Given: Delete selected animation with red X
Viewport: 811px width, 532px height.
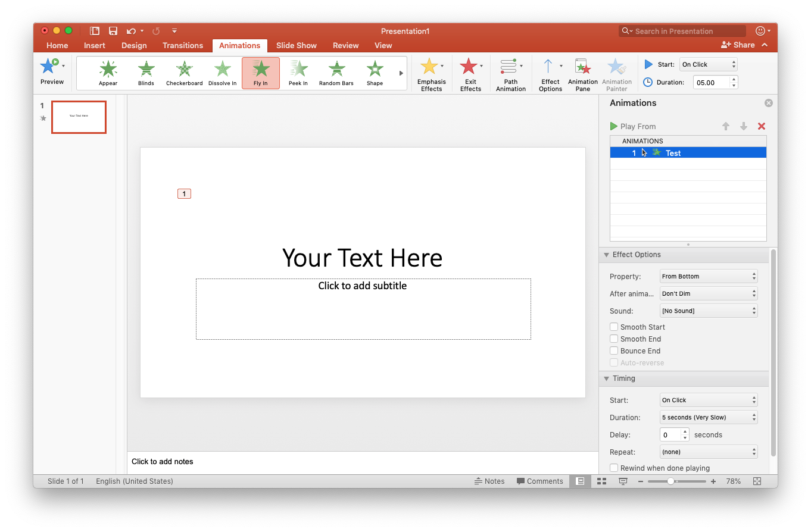Looking at the screenshot, I should pyautogui.click(x=761, y=126).
